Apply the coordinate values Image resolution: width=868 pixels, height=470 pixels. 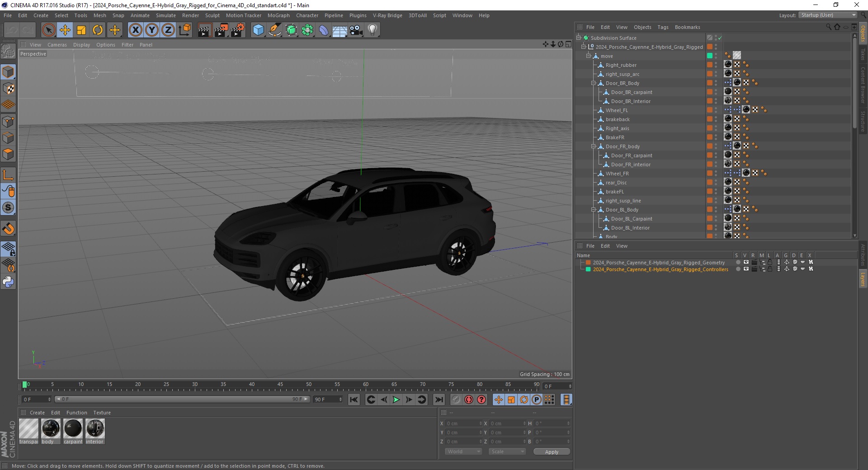(552, 452)
